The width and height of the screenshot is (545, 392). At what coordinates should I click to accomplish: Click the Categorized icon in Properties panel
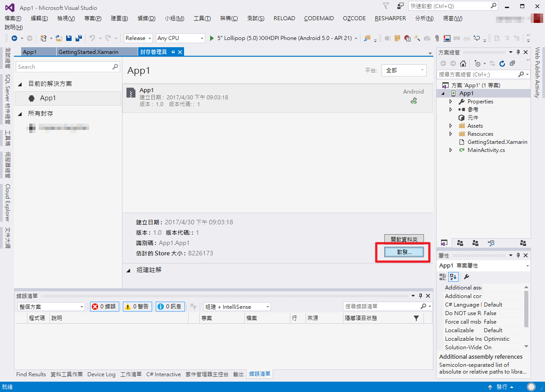[x=443, y=277]
